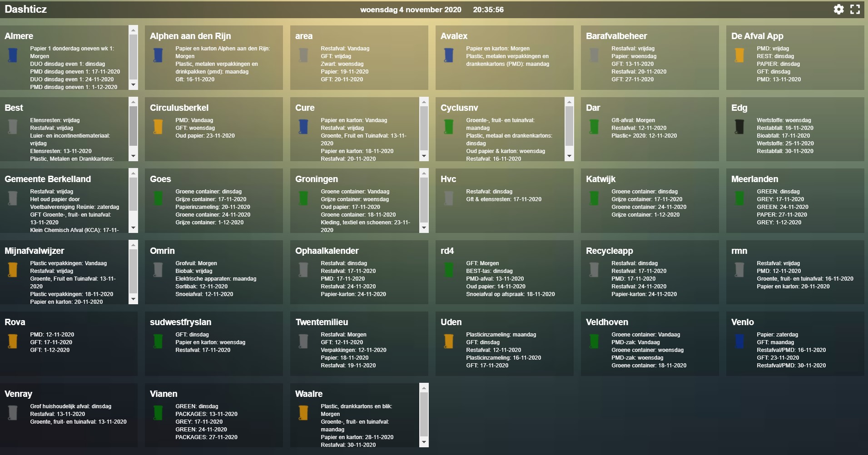The image size is (868, 455).
Task: Select the Twentemilieu card title
Action: (322, 322)
